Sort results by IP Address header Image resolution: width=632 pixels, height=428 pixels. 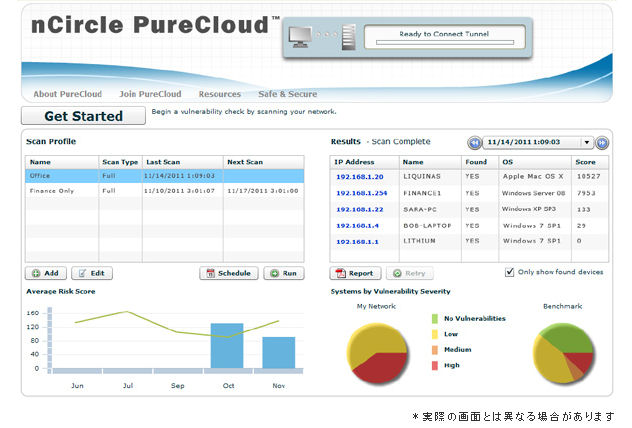(364, 162)
